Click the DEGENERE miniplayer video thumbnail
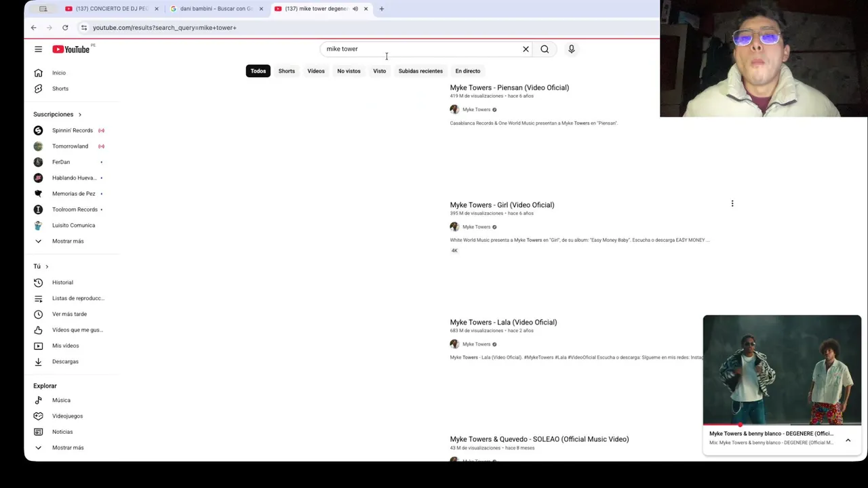The width and height of the screenshot is (868, 488). click(x=782, y=370)
